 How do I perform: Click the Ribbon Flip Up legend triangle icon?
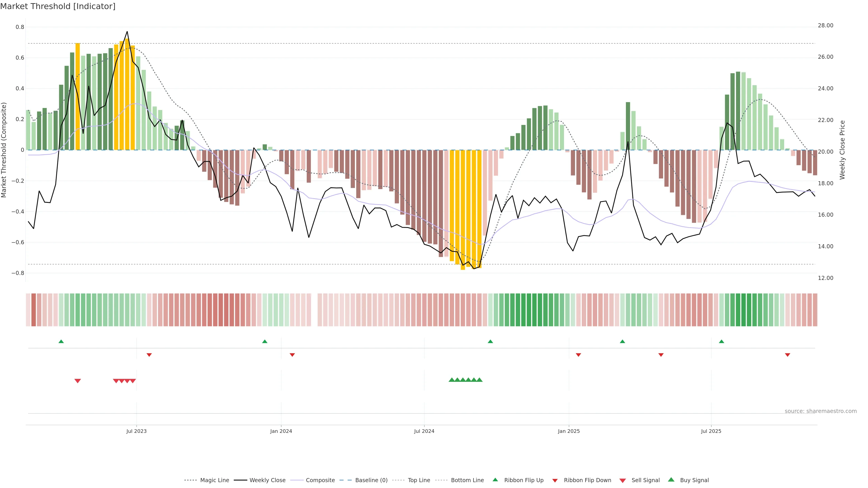tap(495, 480)
